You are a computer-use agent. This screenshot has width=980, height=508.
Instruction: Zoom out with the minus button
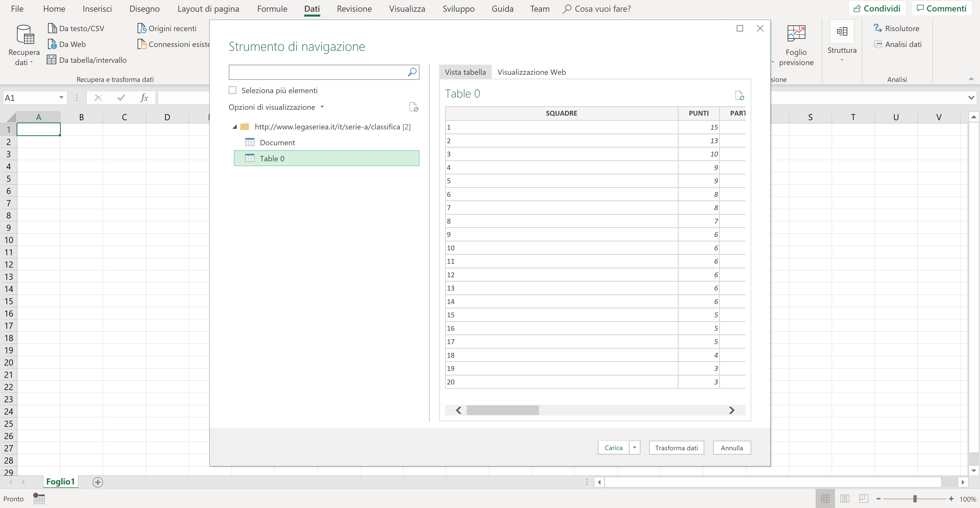point(878,499)
